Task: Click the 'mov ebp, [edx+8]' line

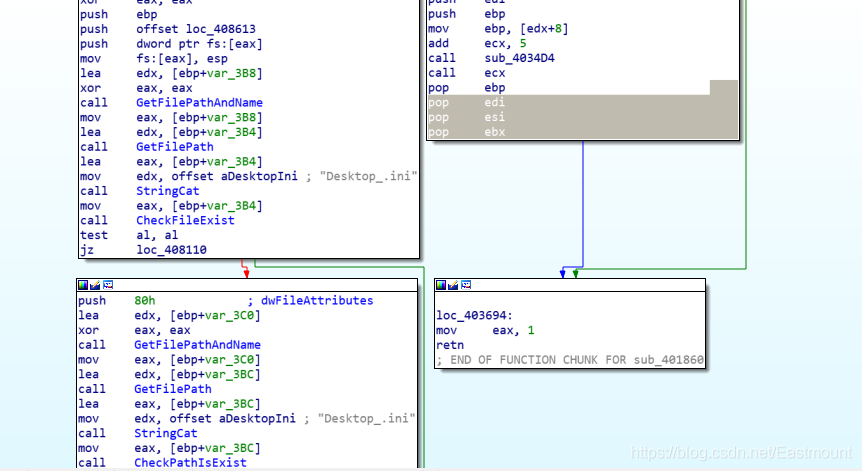Action: [x=498, y=29]
